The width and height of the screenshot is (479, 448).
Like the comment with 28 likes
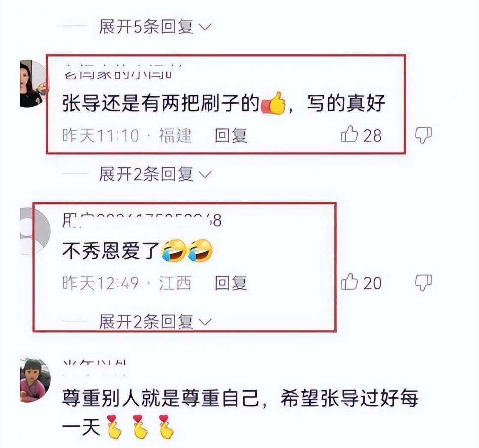click(349, 135)
